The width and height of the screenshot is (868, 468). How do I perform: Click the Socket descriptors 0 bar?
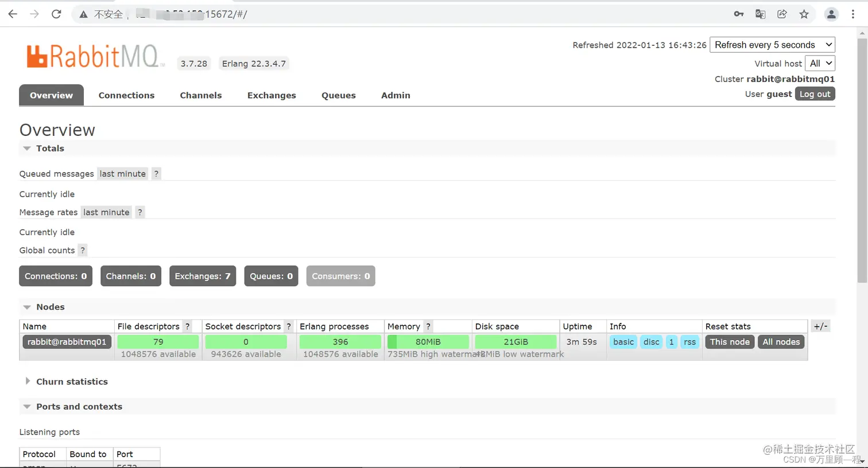pyautogui.click(x=246, y=342)
